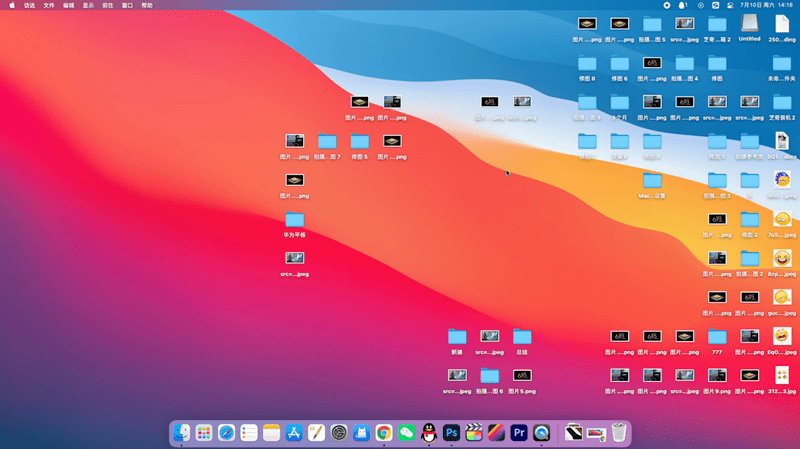Select the 拍摄...图 7 folder
Screen dimensions: 800x449
[x=327, y=146]
